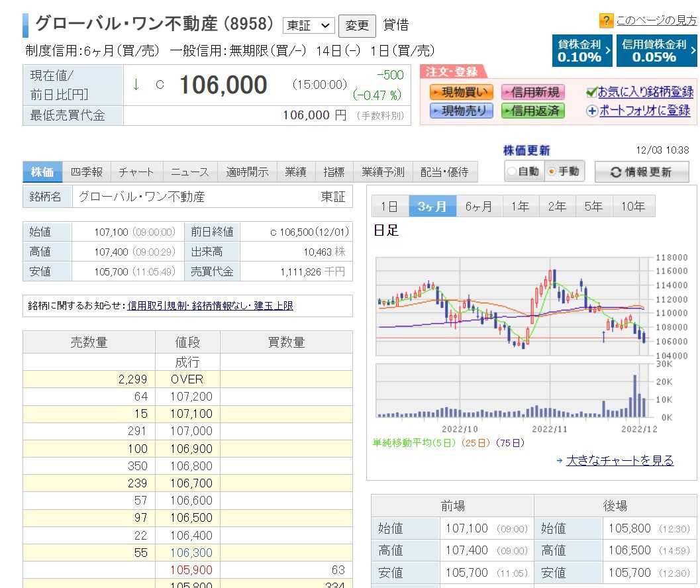Open the 業績予測 tab
700x588 pixels.
[383, 172]
